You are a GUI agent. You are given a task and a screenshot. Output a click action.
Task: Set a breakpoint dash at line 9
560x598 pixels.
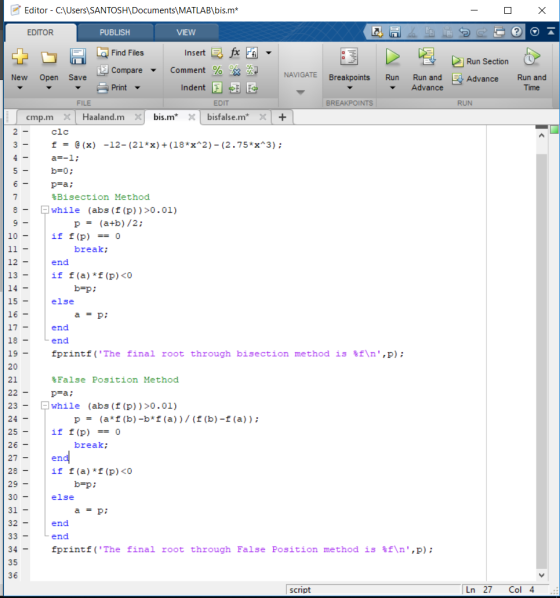26,222
